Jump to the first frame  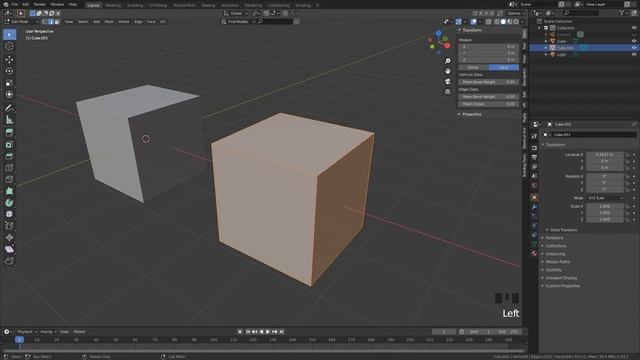[x=247, y=332]
